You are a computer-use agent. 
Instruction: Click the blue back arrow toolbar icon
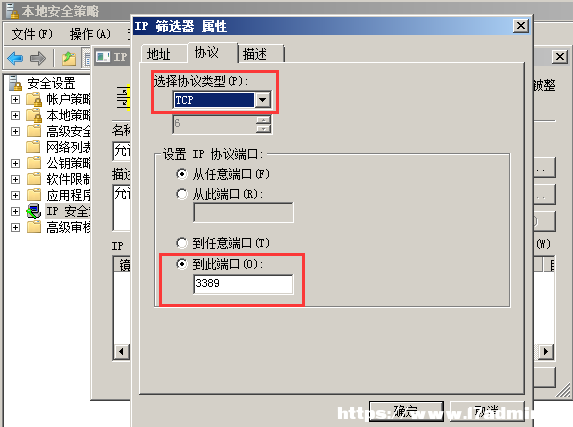(15, 58)
